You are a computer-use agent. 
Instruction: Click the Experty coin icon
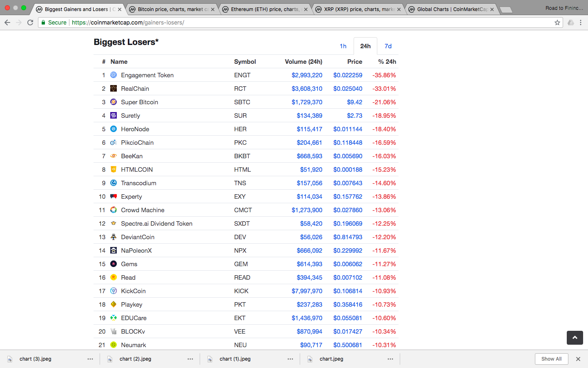point(114,196)
